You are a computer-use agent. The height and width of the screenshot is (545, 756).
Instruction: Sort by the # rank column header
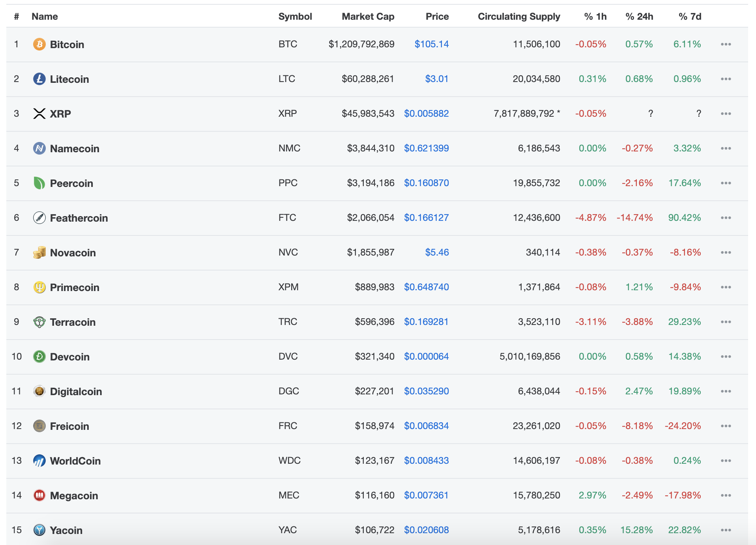click(x=17, y=17)
